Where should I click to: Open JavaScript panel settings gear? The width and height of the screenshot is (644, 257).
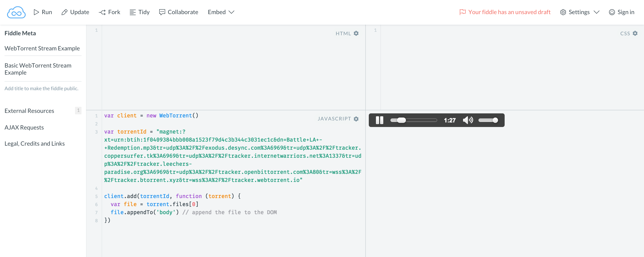(x=356, y=119)
